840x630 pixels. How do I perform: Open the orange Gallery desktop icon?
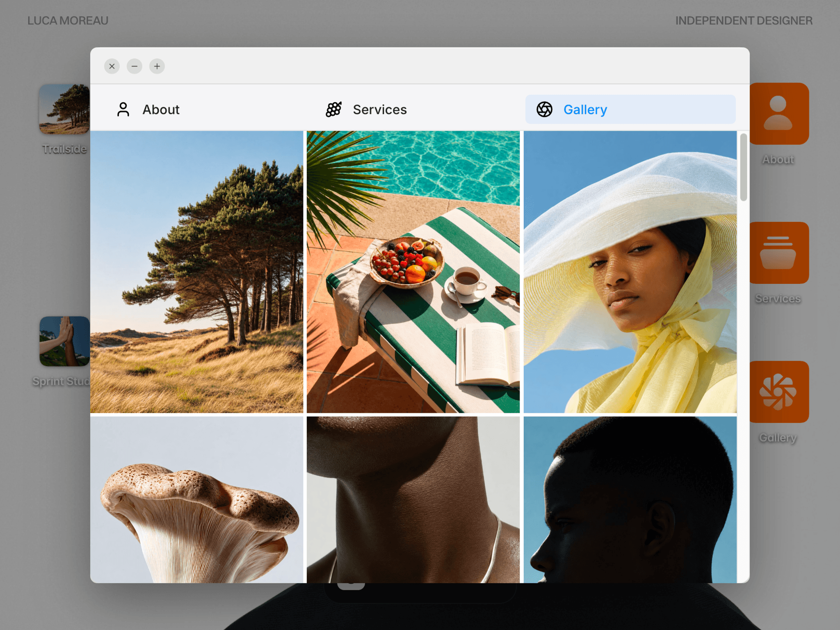pos(779,392)
